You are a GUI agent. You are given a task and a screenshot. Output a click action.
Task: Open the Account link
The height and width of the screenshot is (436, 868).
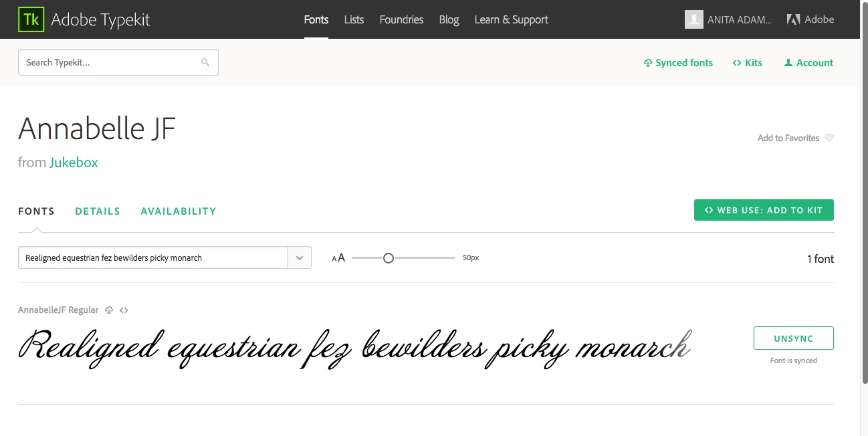click(808, 63)
